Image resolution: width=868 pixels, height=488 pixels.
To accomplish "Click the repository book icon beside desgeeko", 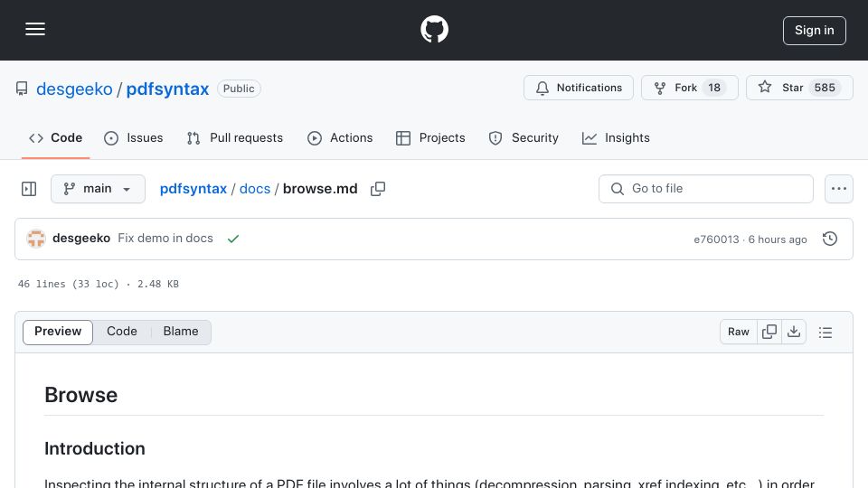I will (22, 89).
